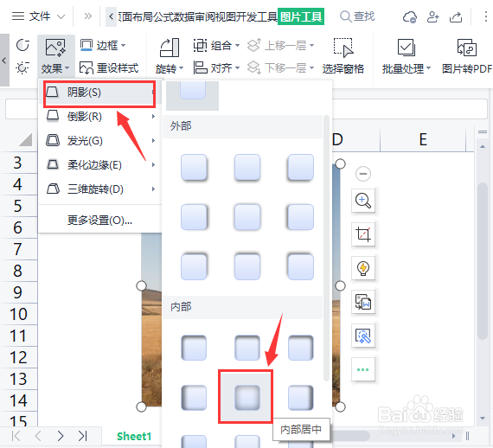Select 三维旋转(D) 3D rotation menu item
Viewport: 493px width, 448px height.
point(99,189)
